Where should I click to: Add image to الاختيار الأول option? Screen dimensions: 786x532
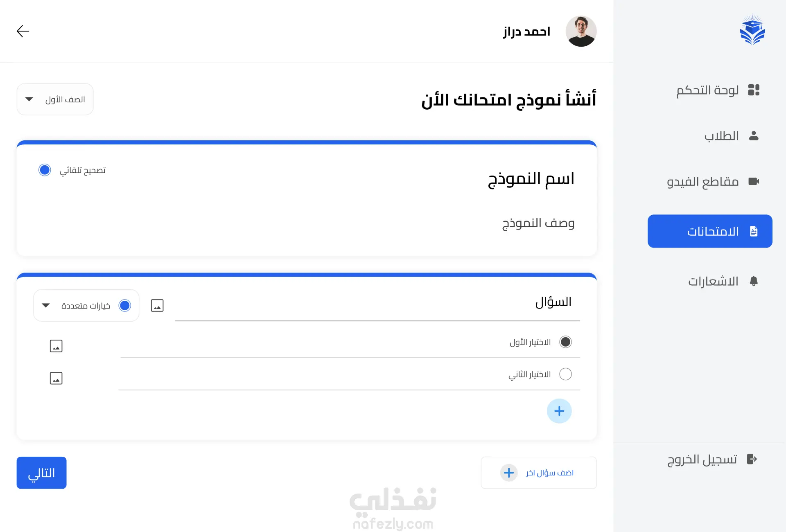56,346
